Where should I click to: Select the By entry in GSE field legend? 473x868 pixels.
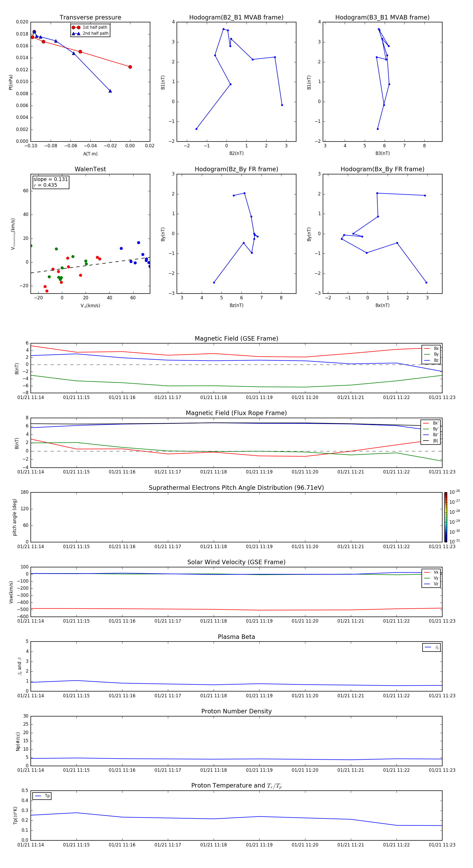(x=431, y=354)
